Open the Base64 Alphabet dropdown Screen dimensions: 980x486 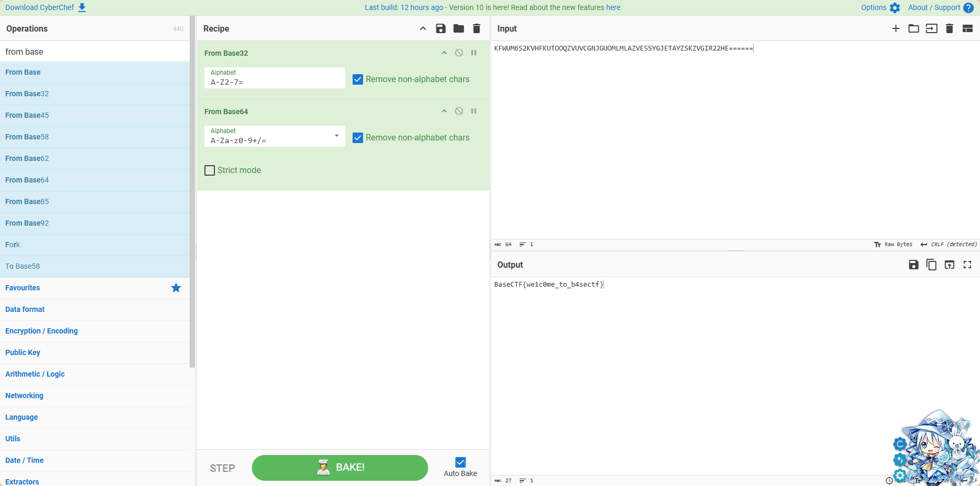coord(337,136)
